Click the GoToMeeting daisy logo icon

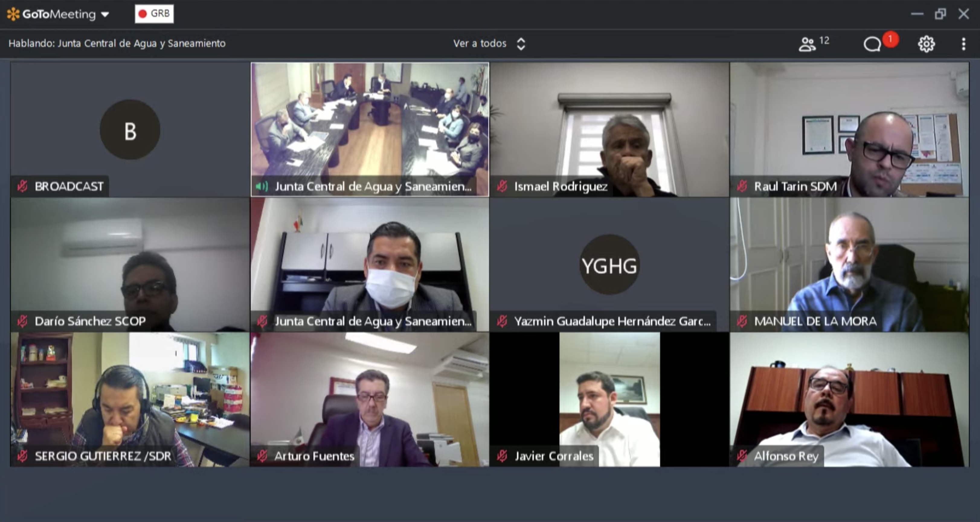(13, 14)
